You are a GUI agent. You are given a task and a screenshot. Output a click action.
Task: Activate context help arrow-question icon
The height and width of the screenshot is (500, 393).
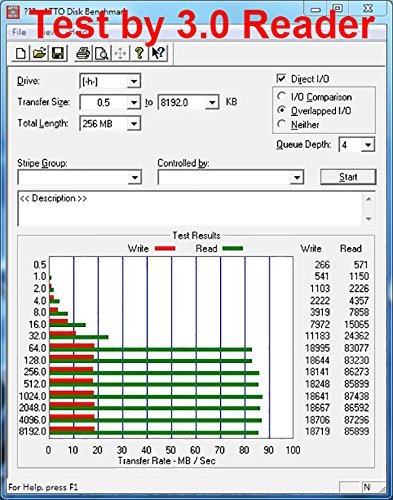coord(158,53)
